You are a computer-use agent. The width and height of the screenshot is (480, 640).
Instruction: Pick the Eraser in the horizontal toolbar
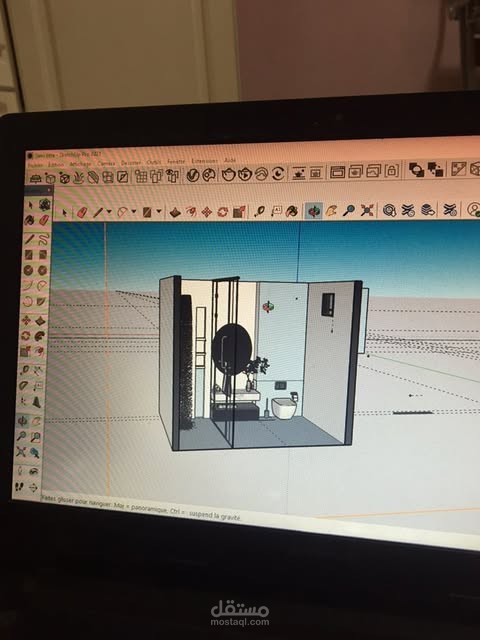(x=82, y=213)
